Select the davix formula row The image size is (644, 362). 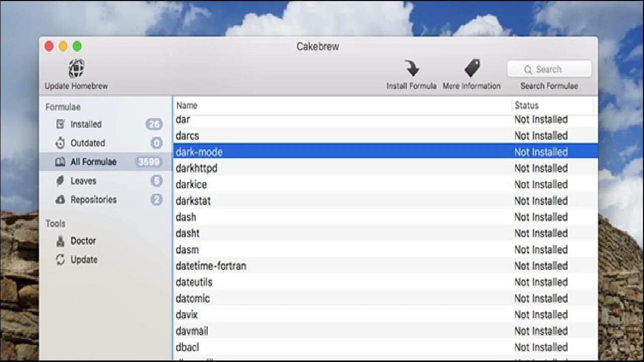pos(385,315)
